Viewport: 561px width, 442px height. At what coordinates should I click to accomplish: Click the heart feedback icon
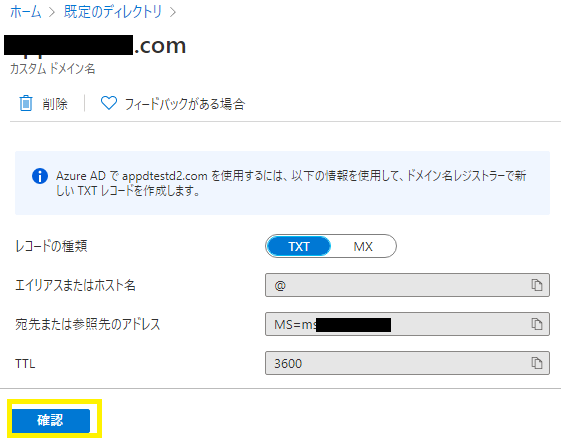(x=109, y=103)
